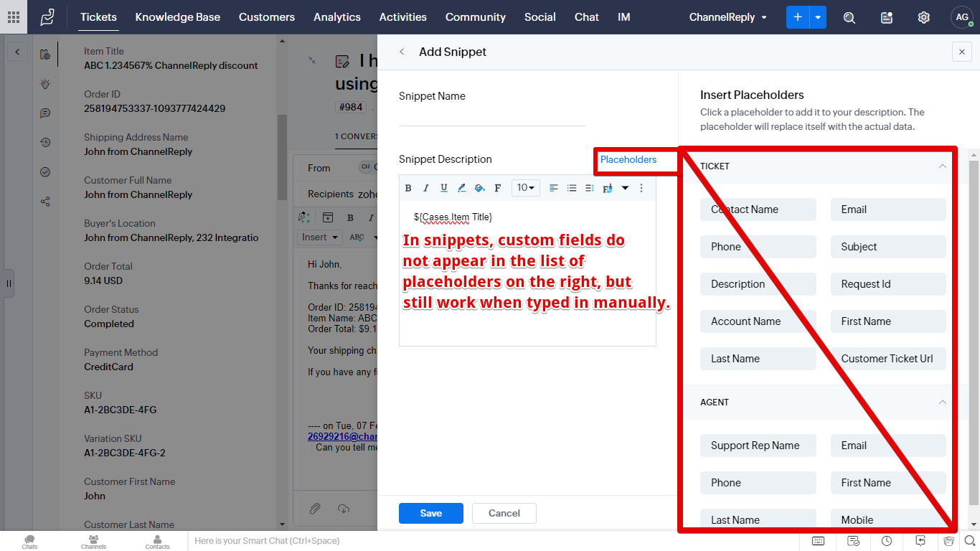Open the comments sidebar icon
Screen dimensions: 980x551
coord(45,113)
